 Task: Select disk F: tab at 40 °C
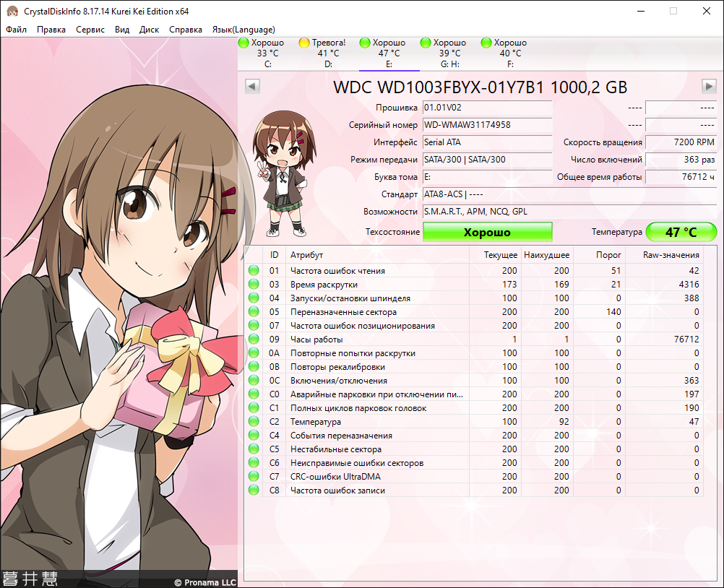coord(510,53)
